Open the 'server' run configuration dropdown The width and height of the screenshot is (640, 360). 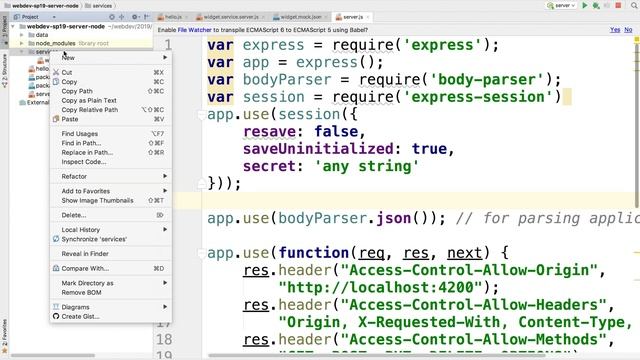[x=562, y=5]
